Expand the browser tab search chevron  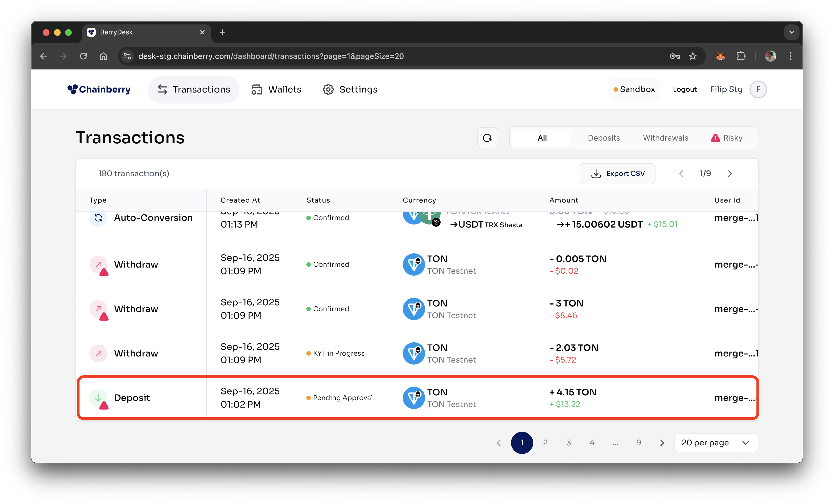click(x=791, y=33)
